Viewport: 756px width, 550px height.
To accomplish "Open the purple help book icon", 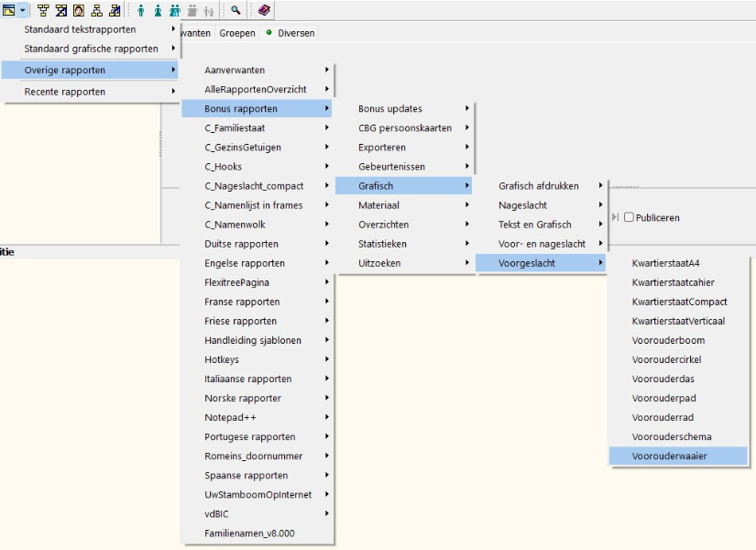I will tap(264, 9).
